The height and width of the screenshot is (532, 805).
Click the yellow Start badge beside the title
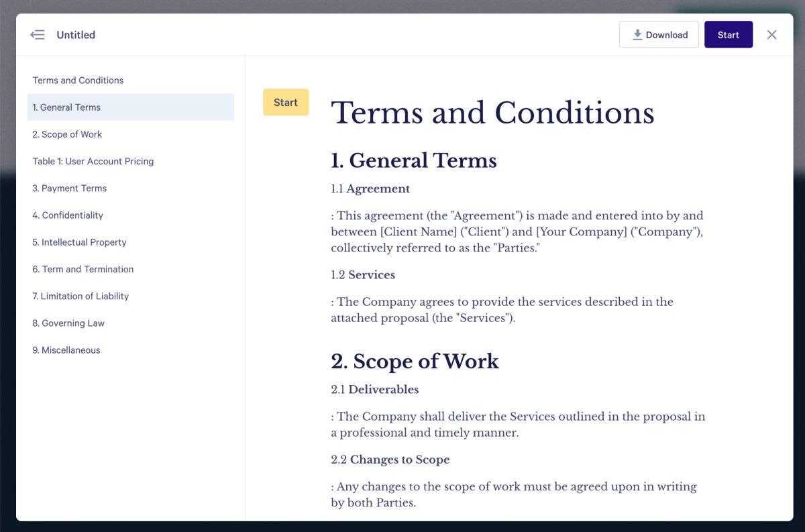coord(286,102)
